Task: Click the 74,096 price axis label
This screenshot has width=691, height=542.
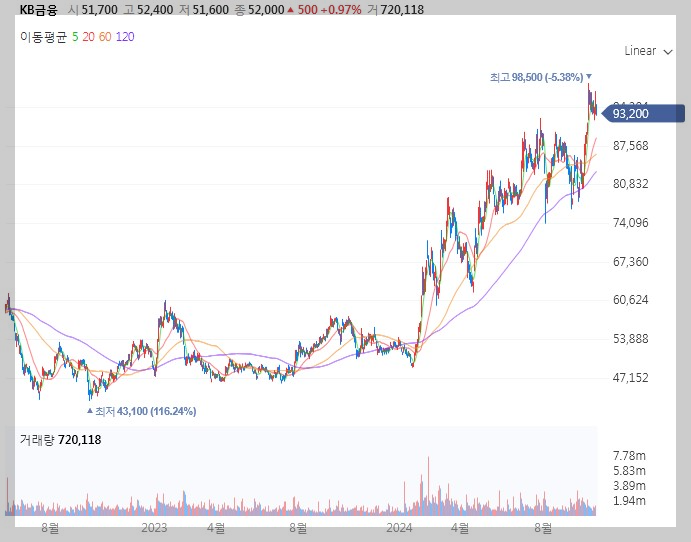Action: 631,223
